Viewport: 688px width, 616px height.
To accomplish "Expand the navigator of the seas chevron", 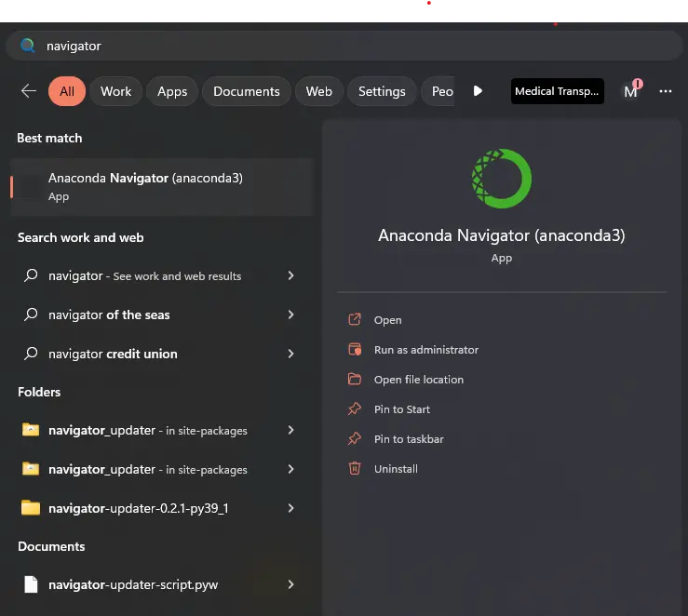I will coord(290,315).
